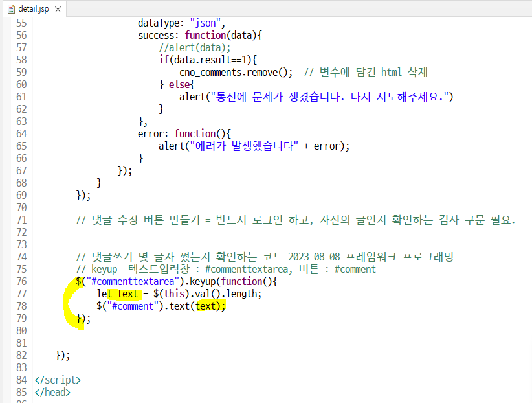Click 'if(data.result==1){' on line 58
This screenshot has height=403, width=532.
(x=208, y=60)
